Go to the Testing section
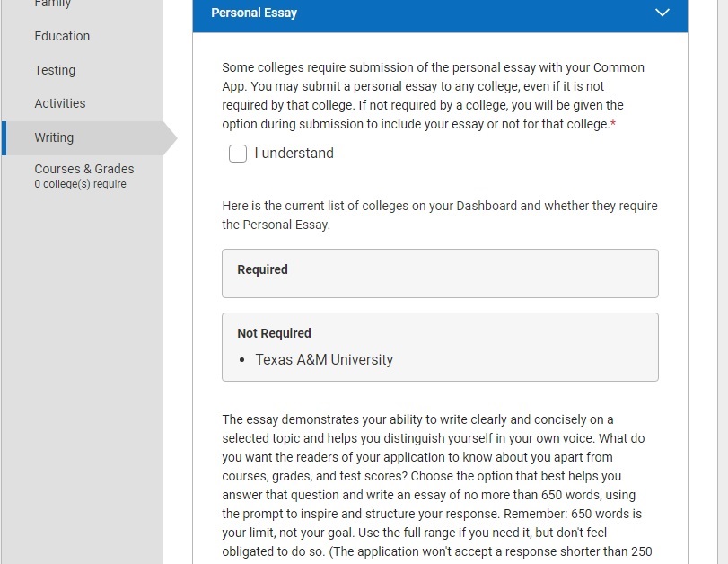 tap(55, 70)
